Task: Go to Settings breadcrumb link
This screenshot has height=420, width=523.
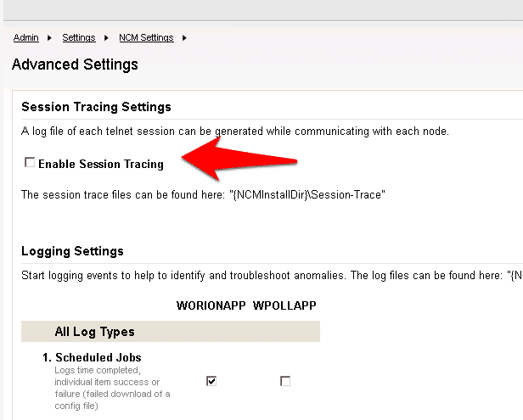Action: click(x=79, y=37)
